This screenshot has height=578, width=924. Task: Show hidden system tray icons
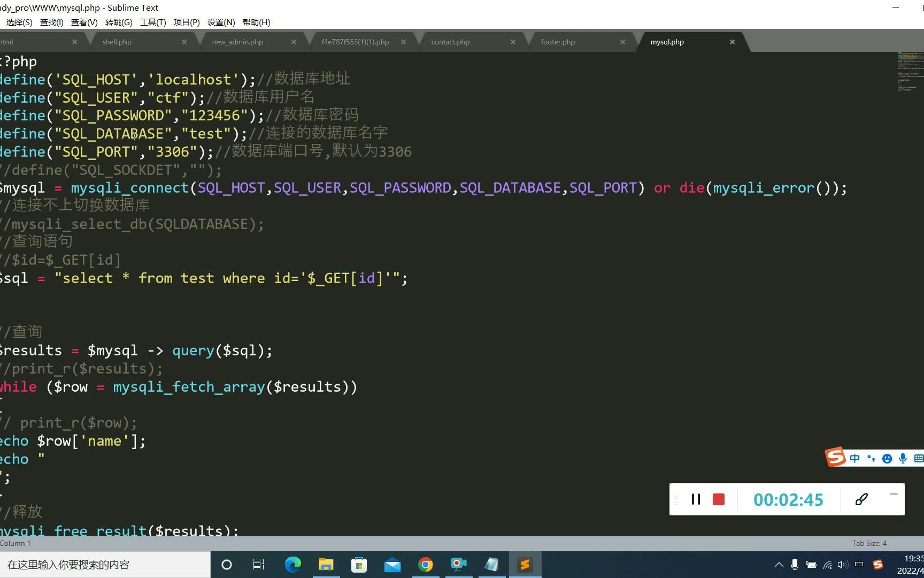pos(779,565)
